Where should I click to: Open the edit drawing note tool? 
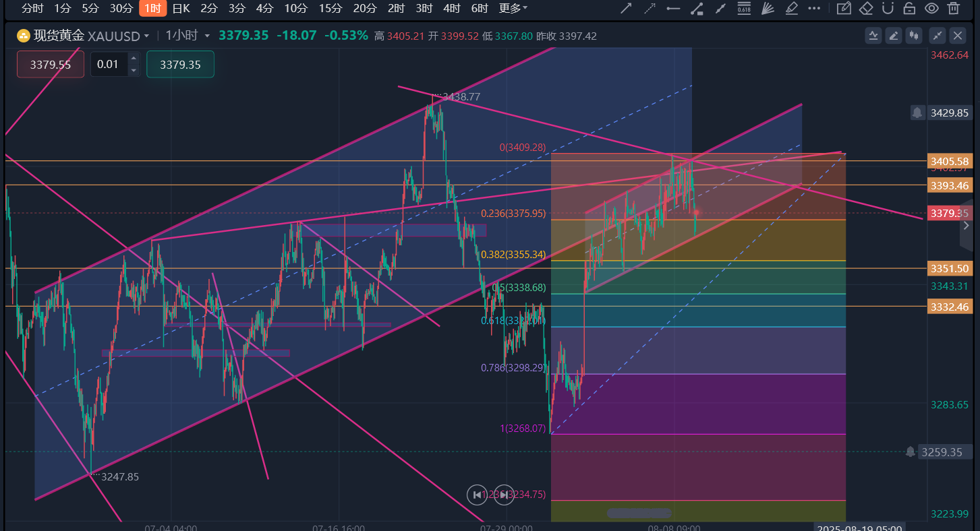843,9
